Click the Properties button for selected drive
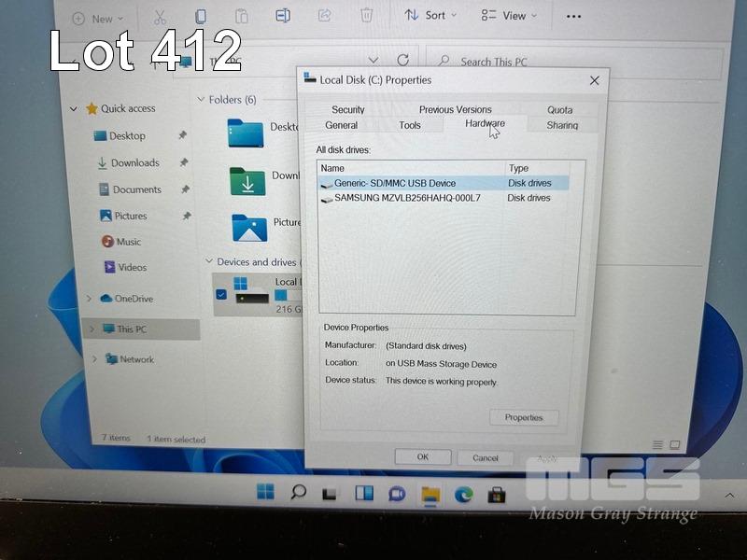The height and width of the screenshot is (560, 747). (x=523, y=417)
